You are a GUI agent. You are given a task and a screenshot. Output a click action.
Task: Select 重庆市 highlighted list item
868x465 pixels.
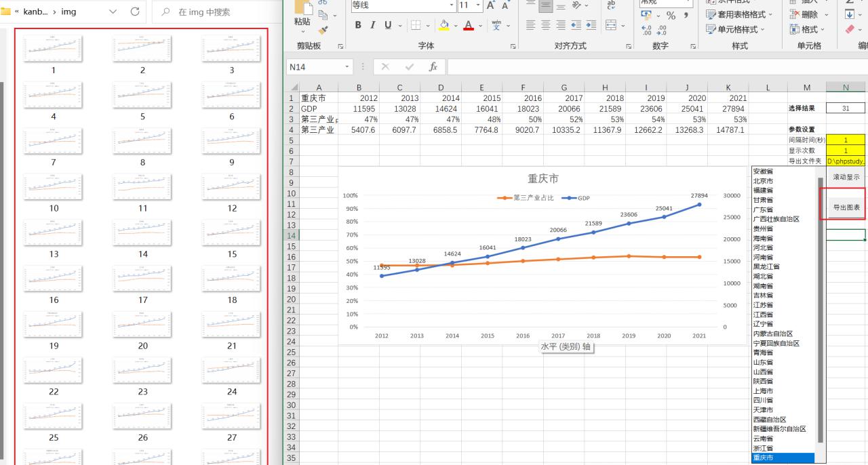pyautogui.click(x=785, y=458)
